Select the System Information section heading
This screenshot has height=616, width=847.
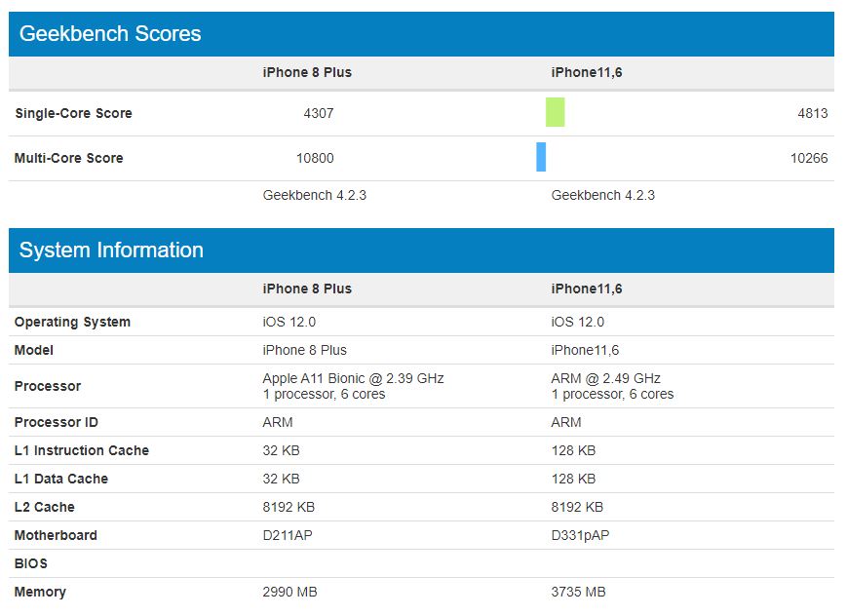coord(111,250)
